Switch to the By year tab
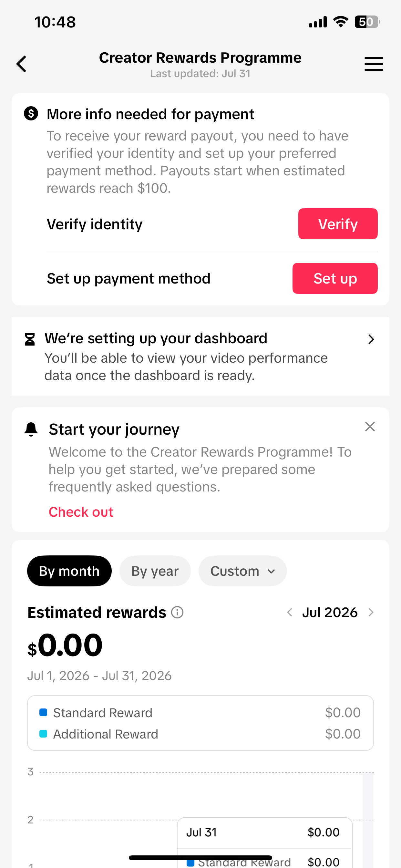Viewport: 401px width, 868px height. pos(155,571)
